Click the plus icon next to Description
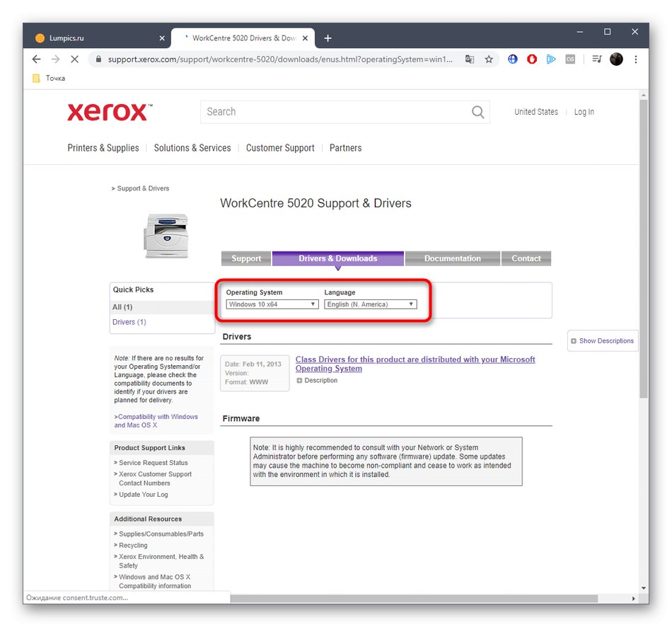The width and height of the screenshot is (672, 627). click(299, 381)
